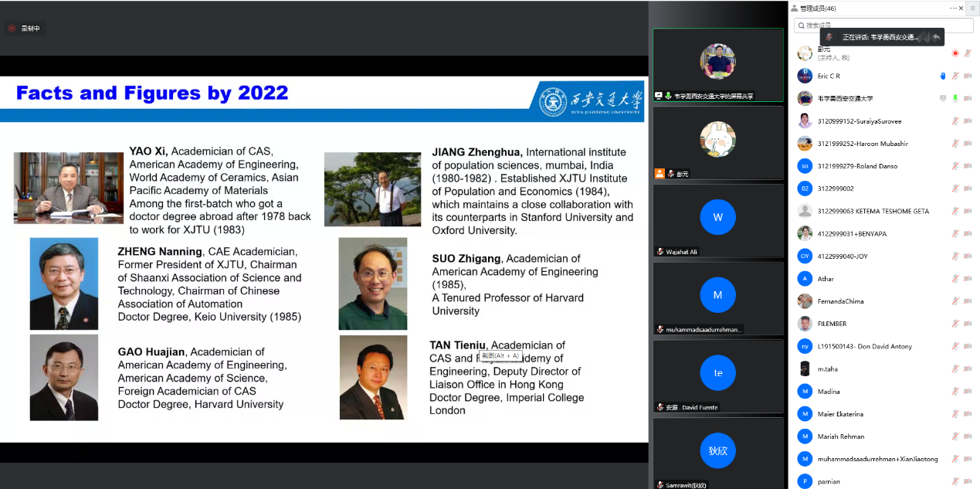
Task: Click the microphone icon for Athar
Action: click(955, 278)
